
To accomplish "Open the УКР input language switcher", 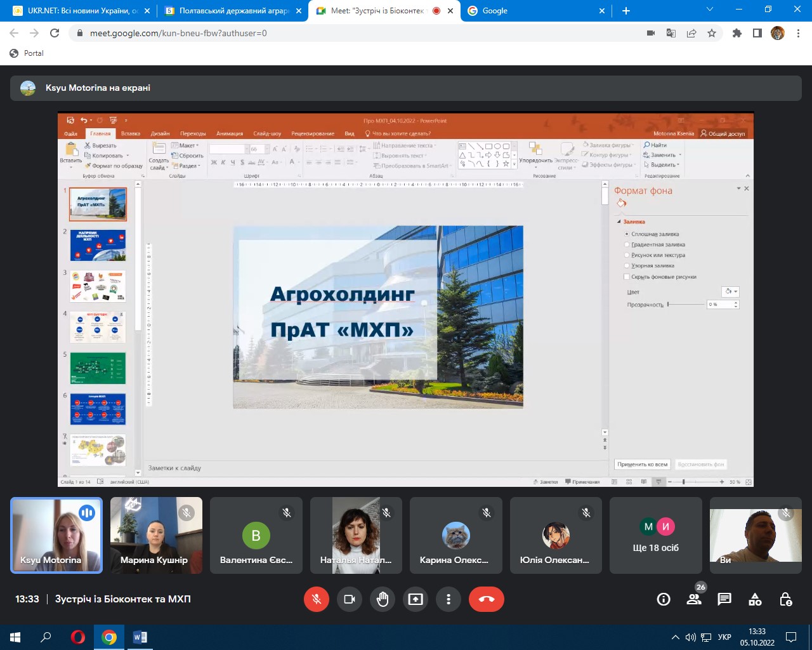I will (x=724, y=637).
